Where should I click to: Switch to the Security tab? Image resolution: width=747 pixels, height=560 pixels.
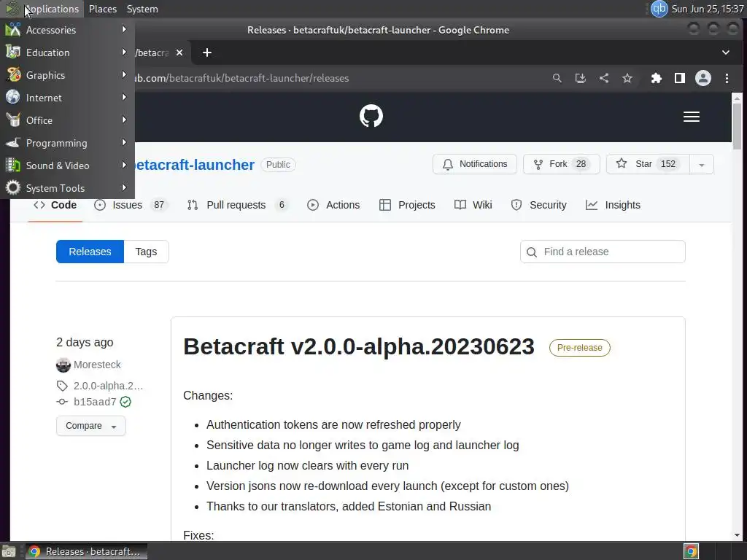coord(539,205)
